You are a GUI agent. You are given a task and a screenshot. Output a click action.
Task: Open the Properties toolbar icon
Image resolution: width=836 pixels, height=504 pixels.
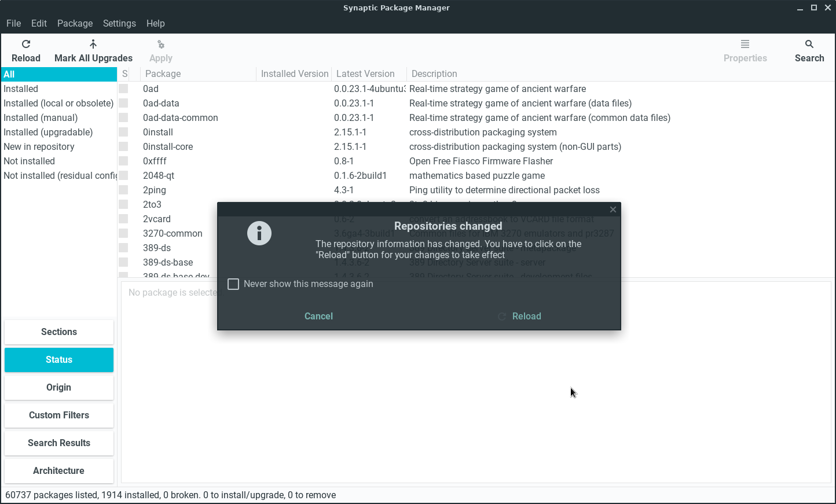[x=745, y=44]
